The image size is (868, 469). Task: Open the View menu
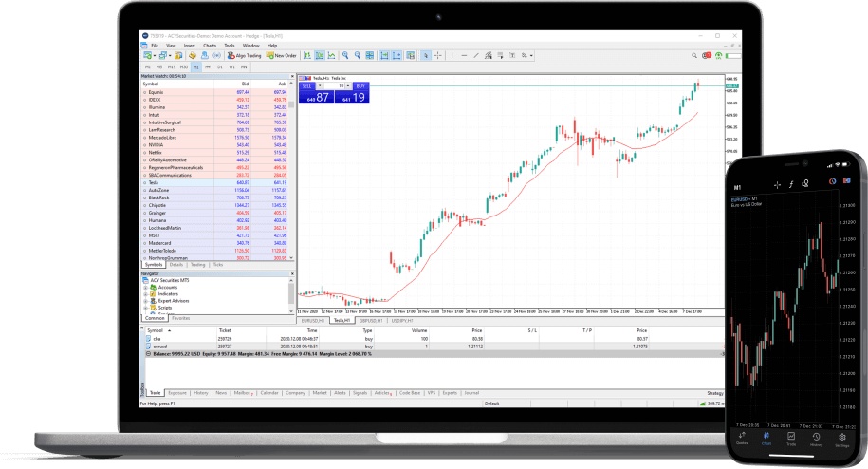coord(171,46)
